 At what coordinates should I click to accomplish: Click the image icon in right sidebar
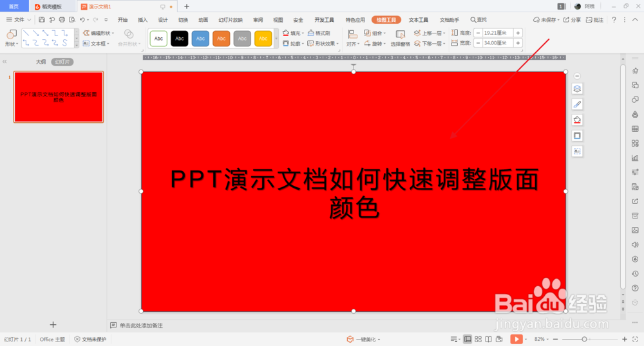pos(635,230)
